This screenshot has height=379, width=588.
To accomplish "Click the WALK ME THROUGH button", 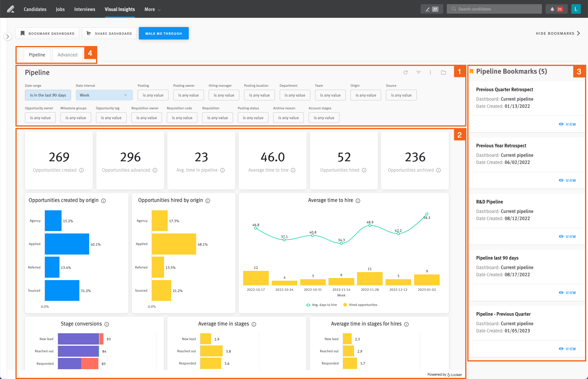I will coord(163,33).
